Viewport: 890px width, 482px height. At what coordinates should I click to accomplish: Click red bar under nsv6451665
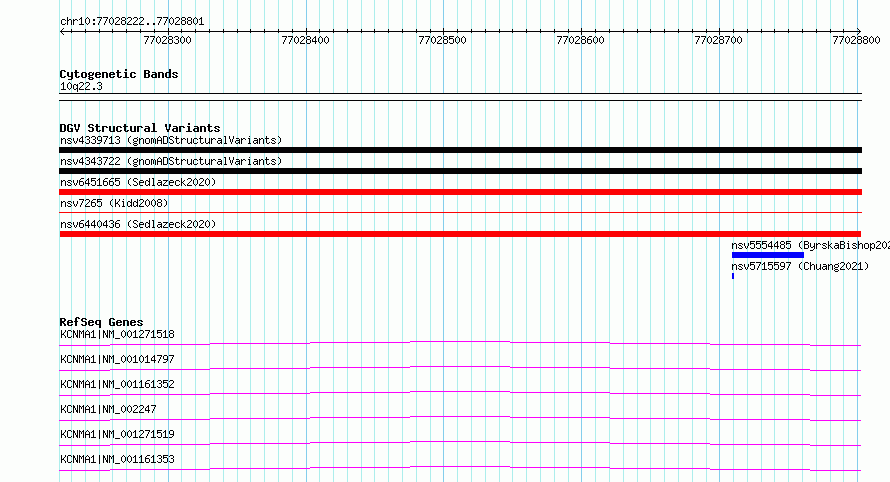460,192
